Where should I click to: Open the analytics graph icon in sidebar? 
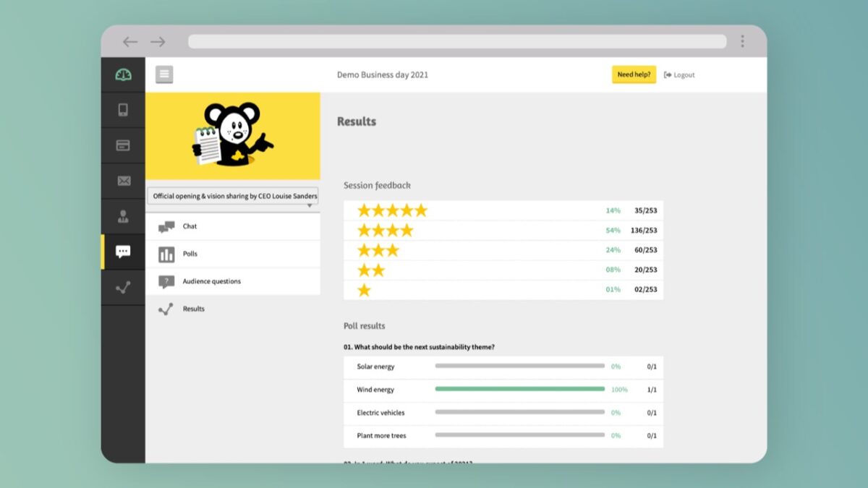(x=123, y=287)
